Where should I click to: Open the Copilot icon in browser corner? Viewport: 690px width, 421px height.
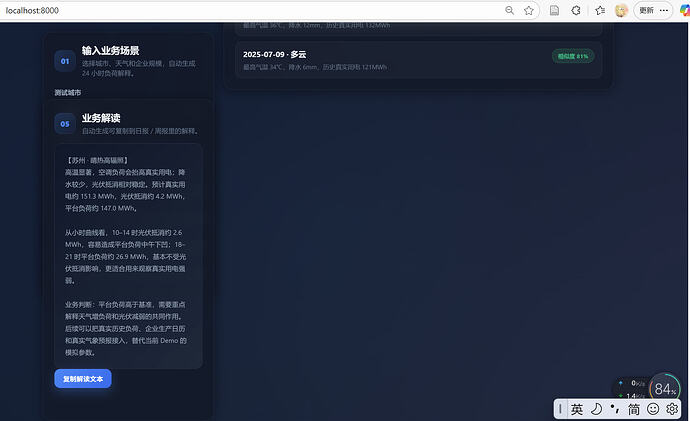point(685,10)
